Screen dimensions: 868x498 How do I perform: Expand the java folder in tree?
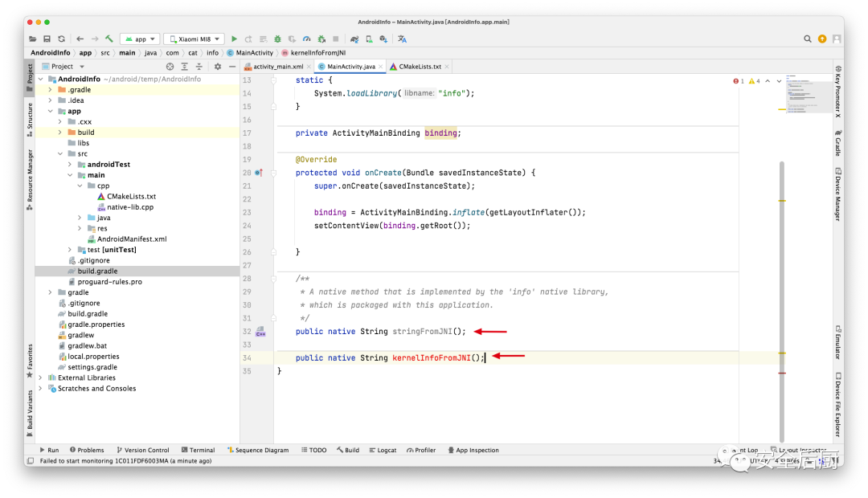click(80, 218)
